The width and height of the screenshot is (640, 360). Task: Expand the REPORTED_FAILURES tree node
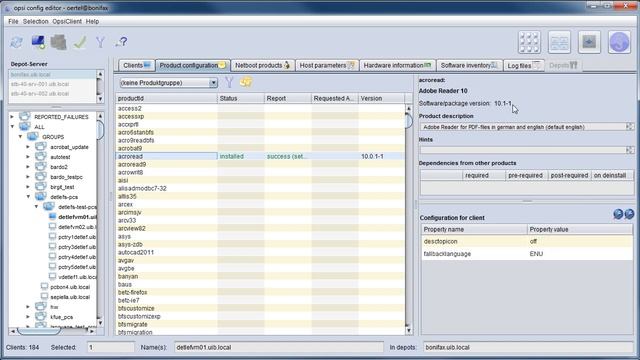[x=12, y=117]
